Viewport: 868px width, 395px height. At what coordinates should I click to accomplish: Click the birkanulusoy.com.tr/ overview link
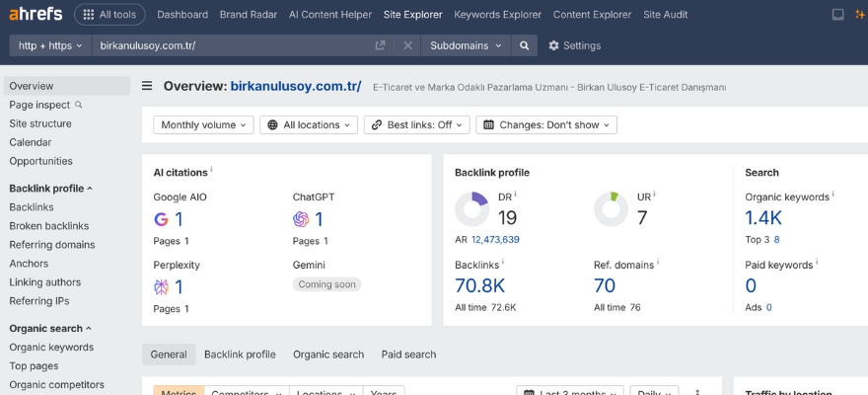coord(296,86)
